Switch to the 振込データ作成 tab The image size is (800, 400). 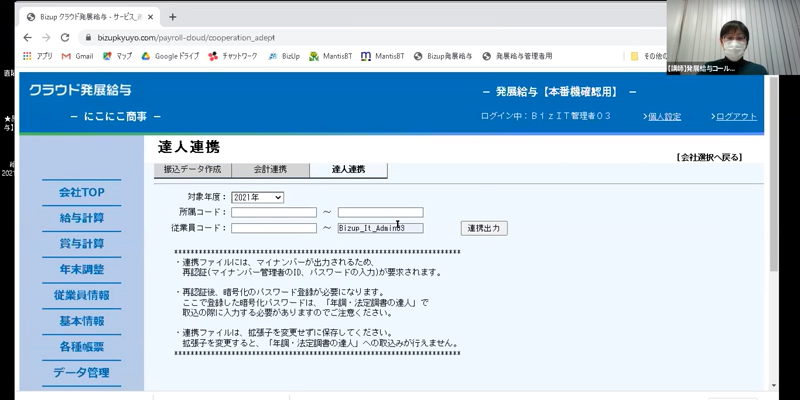point(192,170)
